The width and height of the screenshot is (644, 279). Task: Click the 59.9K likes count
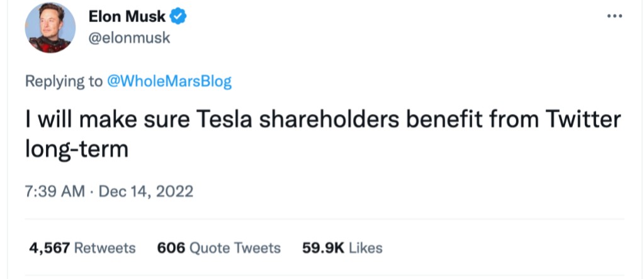tap(323, 248)
